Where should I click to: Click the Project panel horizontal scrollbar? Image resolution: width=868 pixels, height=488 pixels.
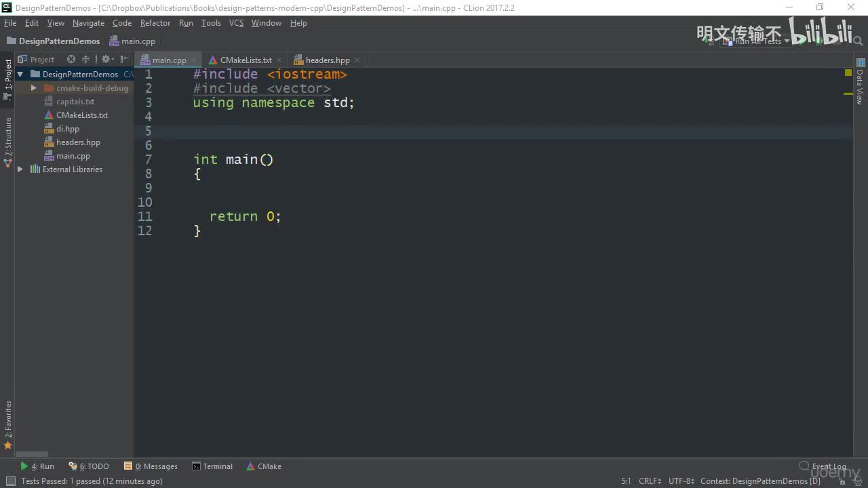[32, 454]
